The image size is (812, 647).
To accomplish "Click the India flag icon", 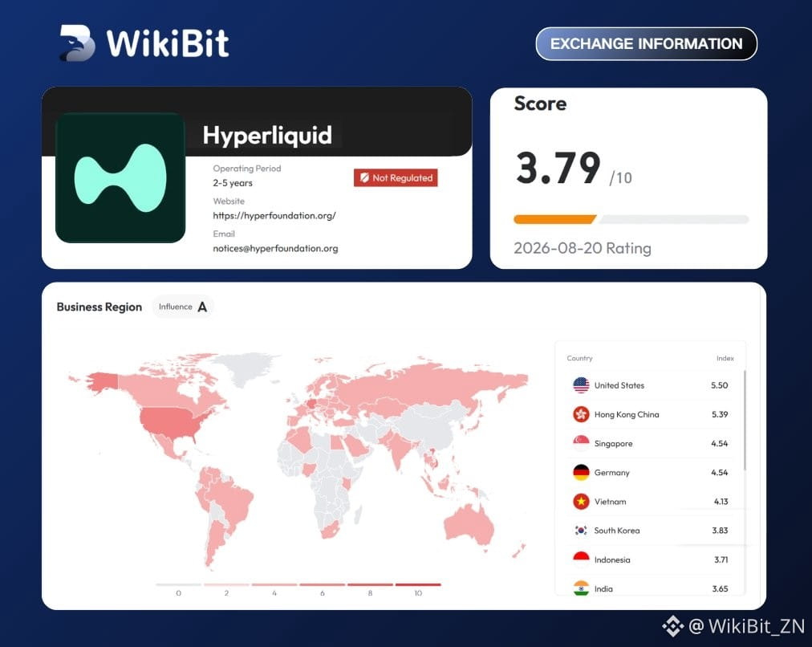I will point(581,588).
